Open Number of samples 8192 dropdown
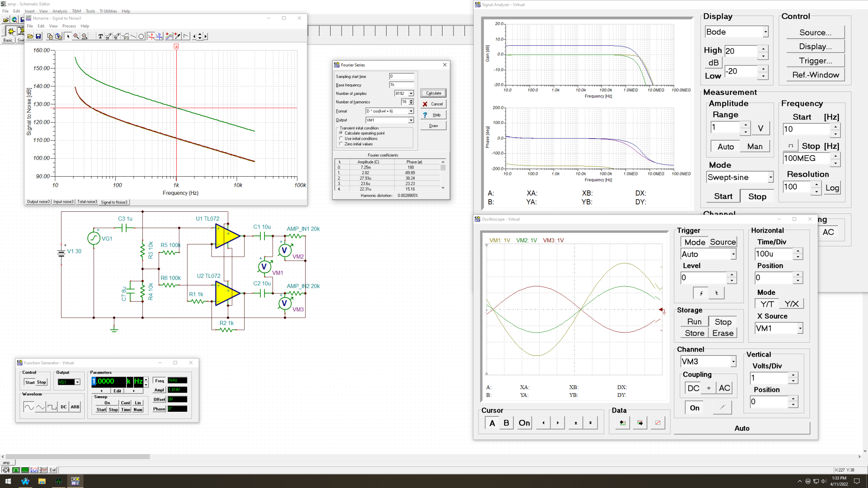868x488 pixels. pyautogui.click(x=411, y=94)
